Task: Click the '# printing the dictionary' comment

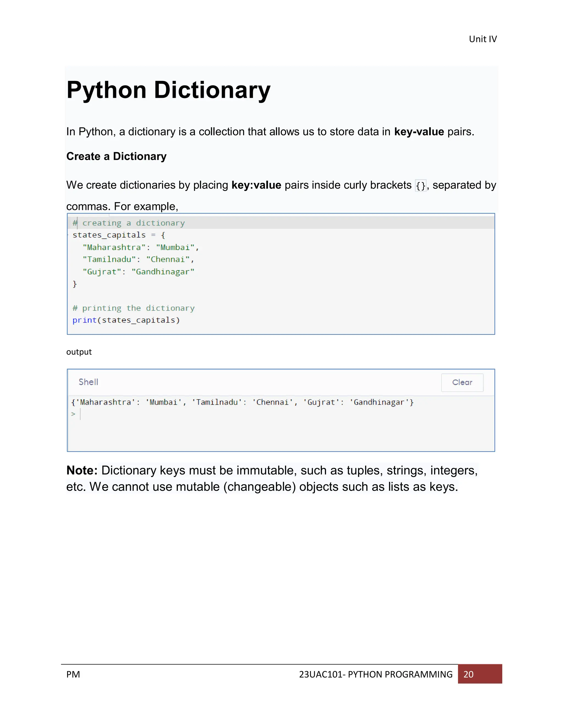Action: coord(133,308)
